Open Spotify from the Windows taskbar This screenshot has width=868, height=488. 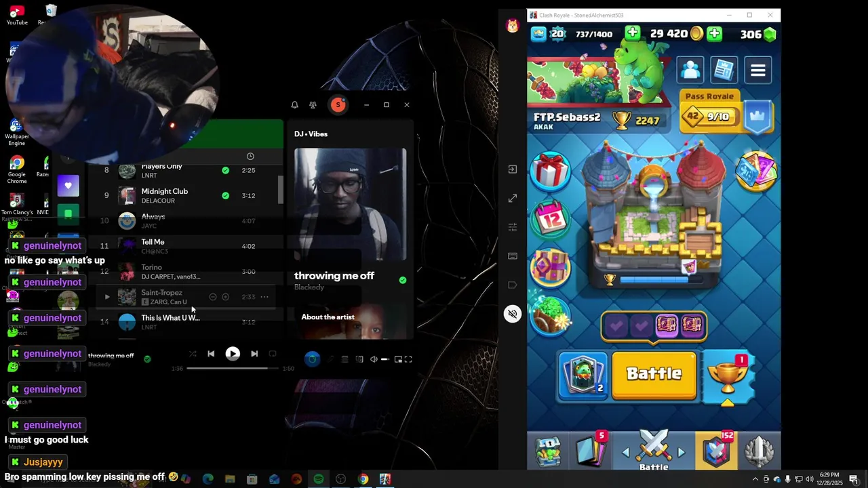[319, 479]
